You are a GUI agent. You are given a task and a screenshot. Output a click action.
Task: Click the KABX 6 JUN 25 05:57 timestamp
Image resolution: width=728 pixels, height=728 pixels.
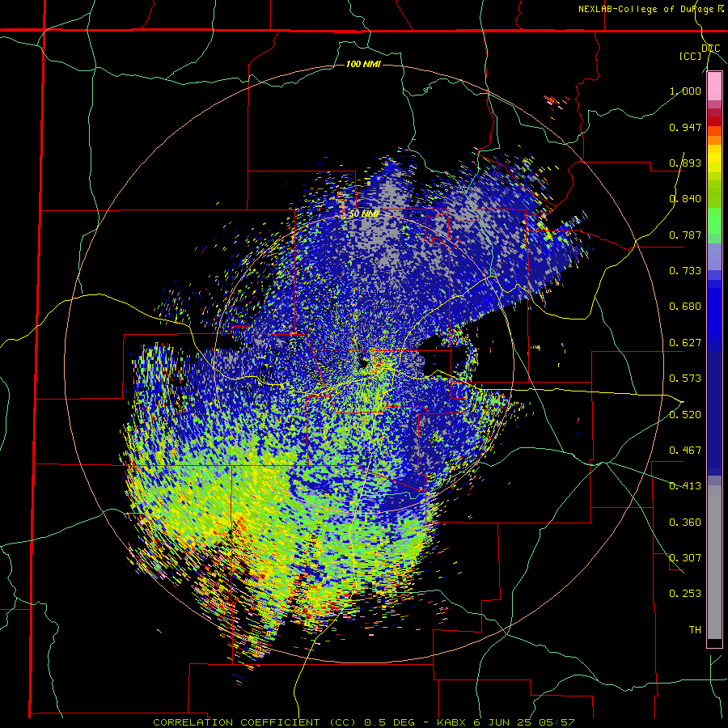(x=506, y=722)
